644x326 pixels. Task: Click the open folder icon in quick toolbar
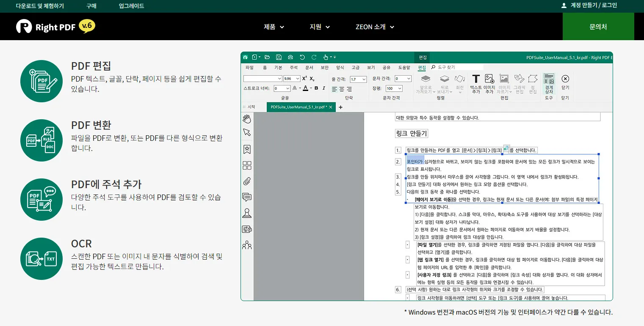point(267,57)
